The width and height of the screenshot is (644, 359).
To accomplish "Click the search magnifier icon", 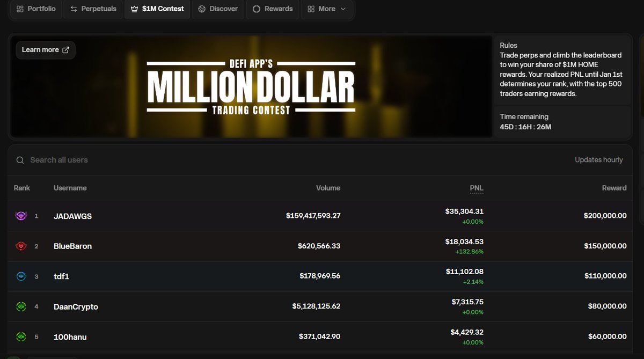I will (x=20, y=160).
